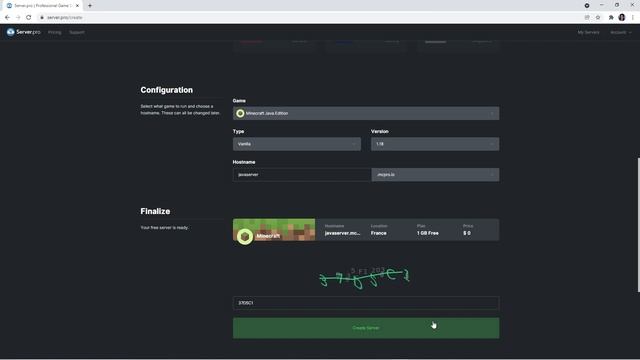This screenshot has height=360, width=640.
Task: Open the Chrome three-dot menu
Action: click(x=633, y=18)
